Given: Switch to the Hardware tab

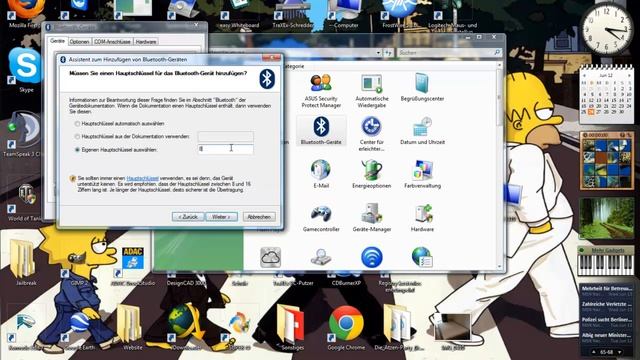Looking at the screenshot, I should point(146,42).
